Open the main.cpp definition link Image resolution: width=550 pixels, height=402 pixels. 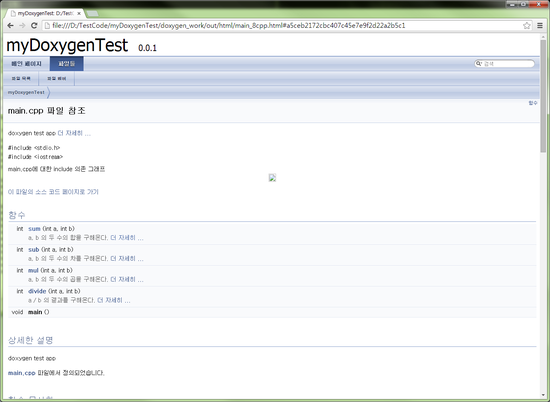(22, 373)
